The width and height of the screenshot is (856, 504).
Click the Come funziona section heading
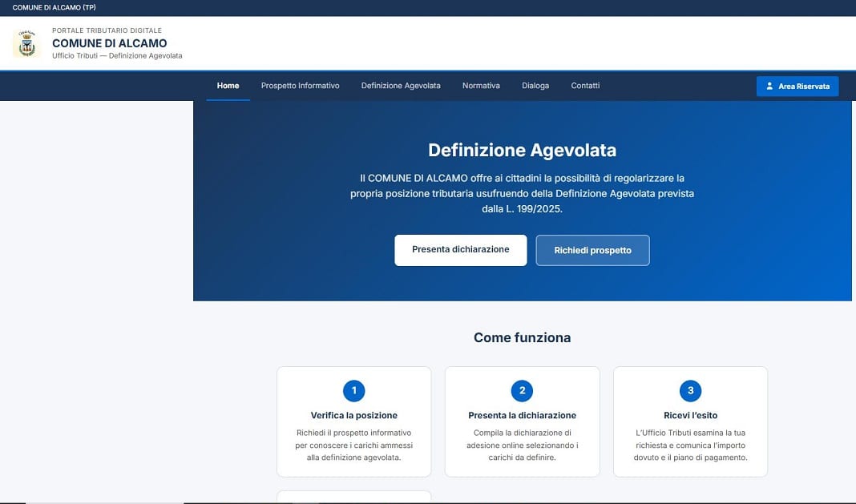tap(522, 337)
